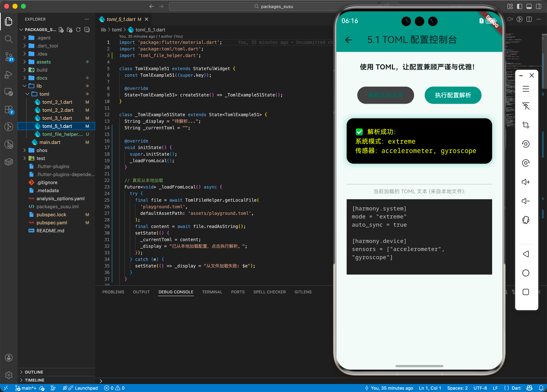Switch to the TERMINAL tab

tap(212, 292)
